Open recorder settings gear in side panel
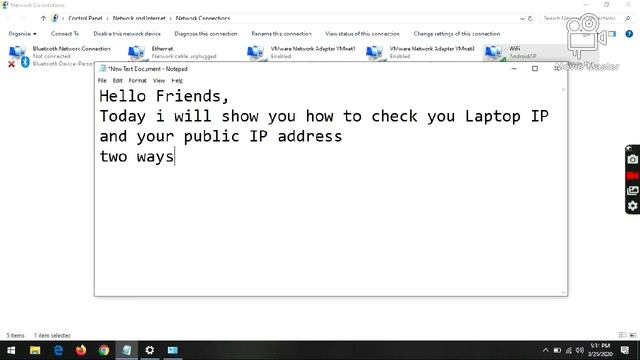Screen dimensions: 640x360 coord(633,206)
